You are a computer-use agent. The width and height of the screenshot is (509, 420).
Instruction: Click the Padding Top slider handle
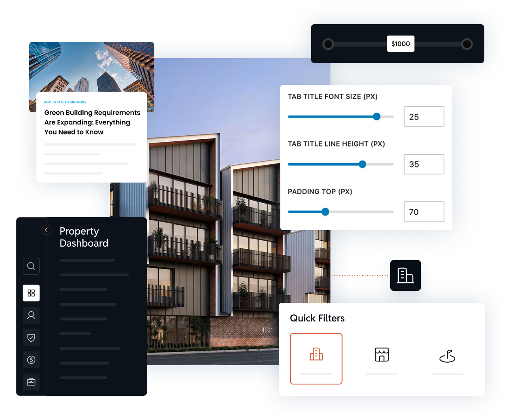[x=325, y=212]
